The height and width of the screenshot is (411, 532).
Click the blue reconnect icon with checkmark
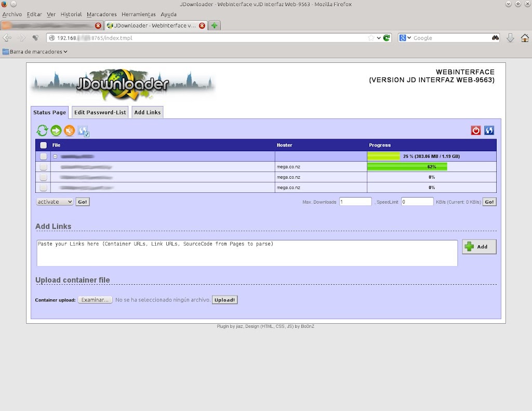84,131
